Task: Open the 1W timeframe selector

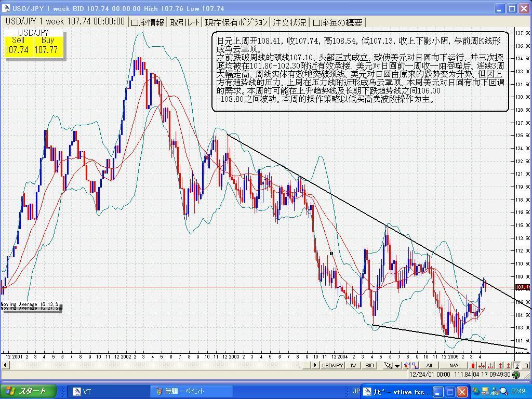Action: coord(353,365)
